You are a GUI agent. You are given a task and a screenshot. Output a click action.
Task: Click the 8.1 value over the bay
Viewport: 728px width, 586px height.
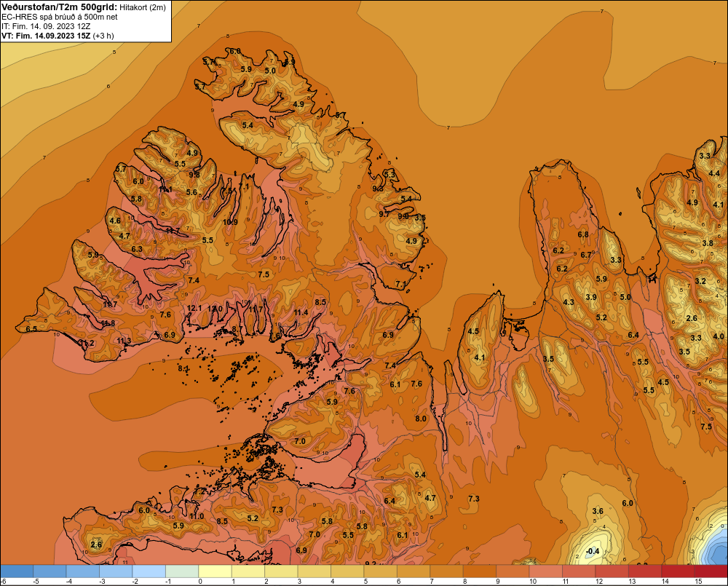pyautogui.click(x=183, y=368)
